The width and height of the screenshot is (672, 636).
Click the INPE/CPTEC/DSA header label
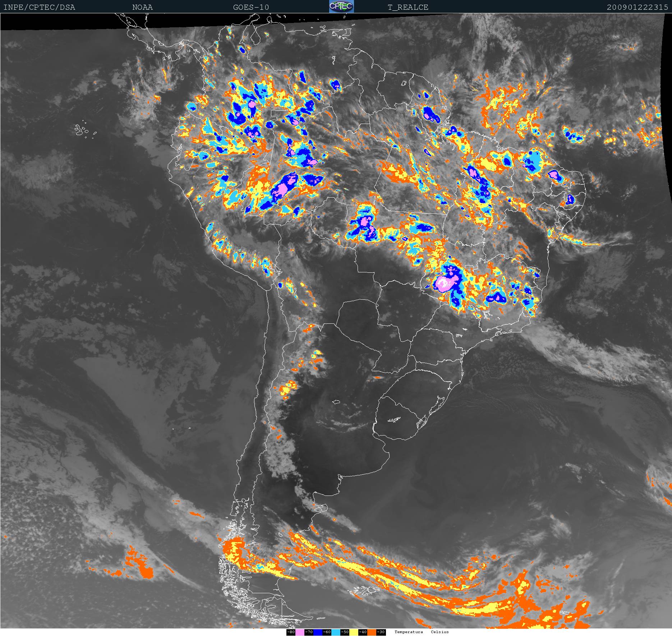[x=39, y=7]
